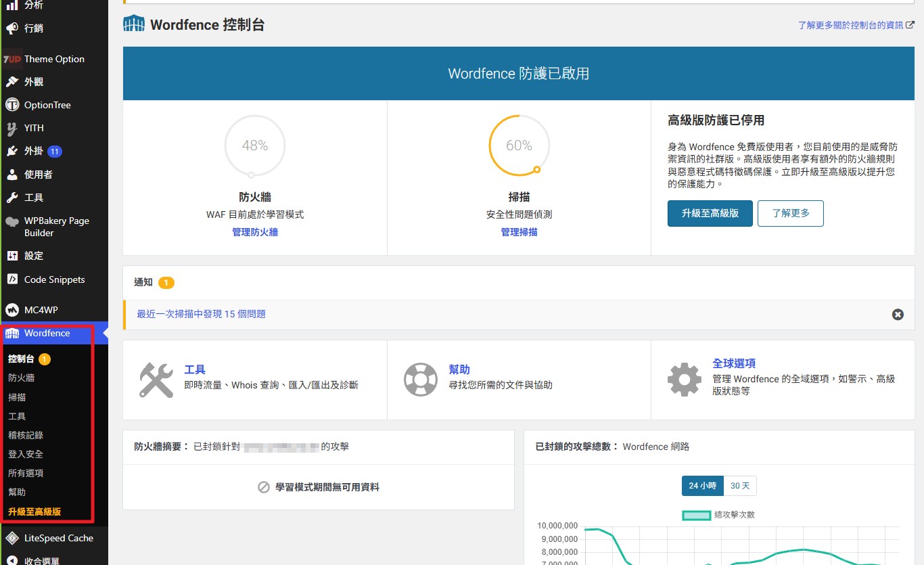Click the lifebuoy 幫助 icon

[420, 380]
